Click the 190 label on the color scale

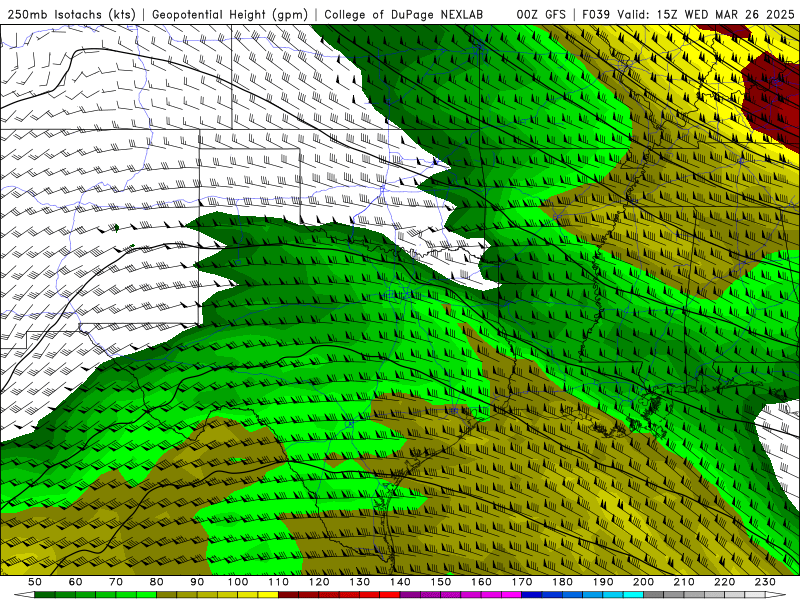point(603,582)
